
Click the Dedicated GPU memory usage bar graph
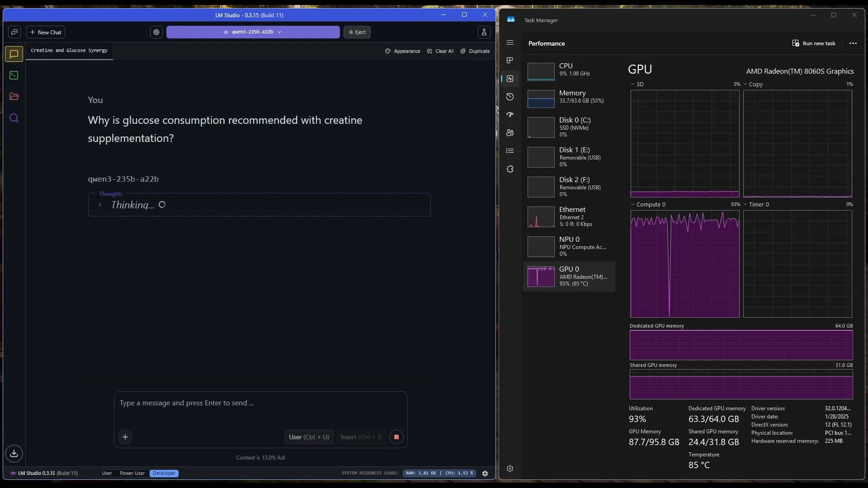(741, 345)
